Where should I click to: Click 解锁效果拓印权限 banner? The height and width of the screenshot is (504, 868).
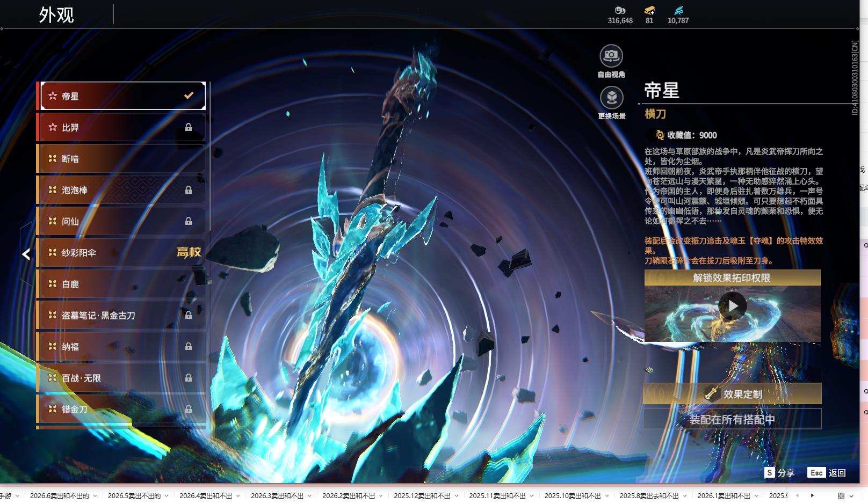pyautogui.click(x=732, y=277)
